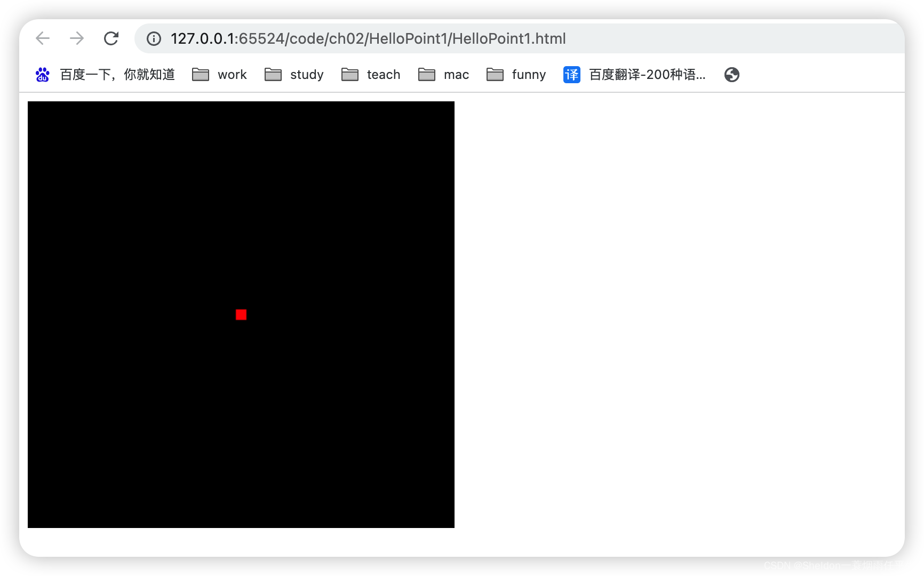Open the teach bookmarks folder
This screenshot has width=924, height=576.
[371, 75]
